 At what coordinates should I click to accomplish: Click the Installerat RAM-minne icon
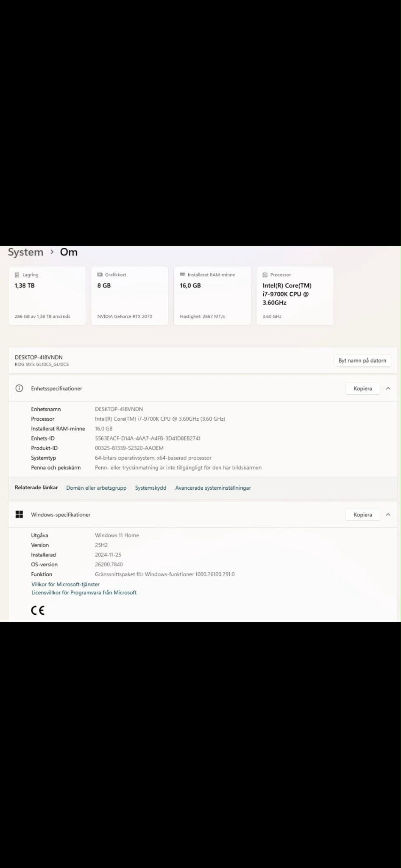[x=182, y=275]
